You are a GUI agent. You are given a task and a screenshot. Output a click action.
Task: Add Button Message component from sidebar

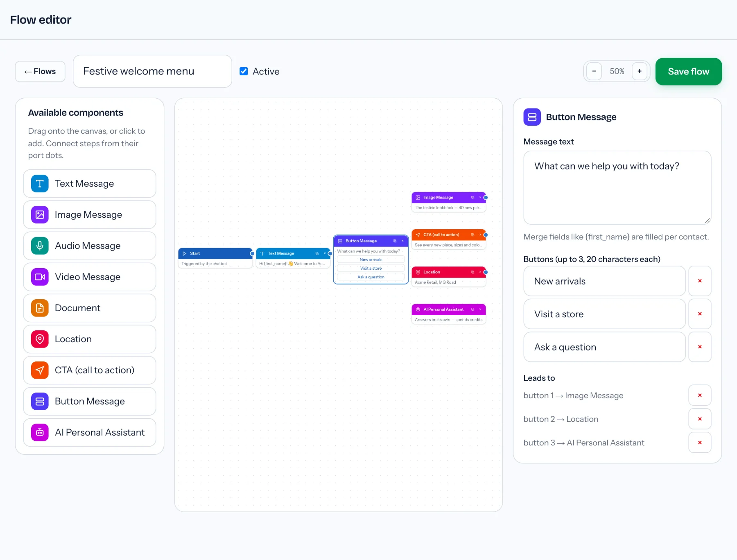point(90,401)
